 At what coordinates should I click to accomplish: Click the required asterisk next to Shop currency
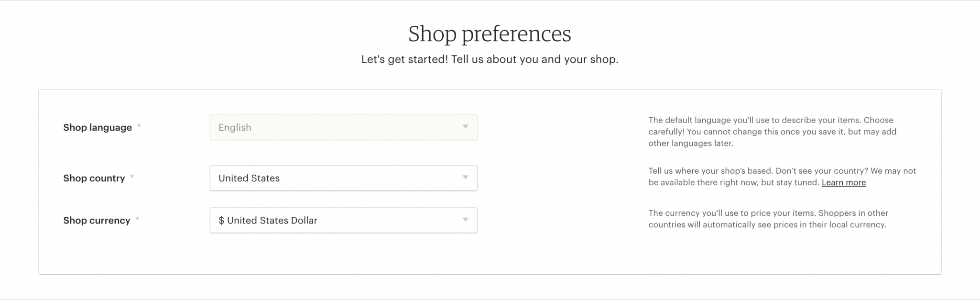click(138, 219)
